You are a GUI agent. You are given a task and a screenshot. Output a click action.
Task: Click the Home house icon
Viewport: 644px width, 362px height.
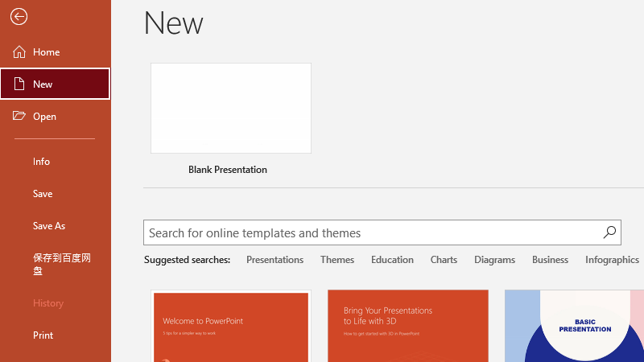19,52
